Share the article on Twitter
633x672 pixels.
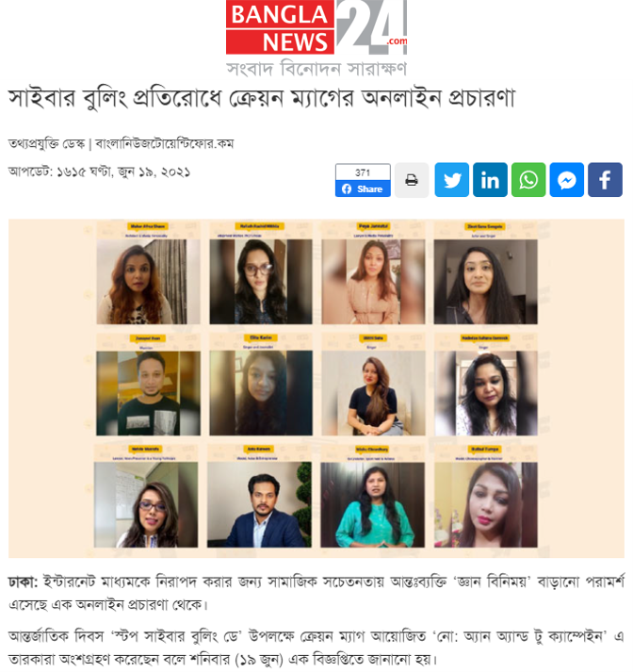click(x=451, y=180)
